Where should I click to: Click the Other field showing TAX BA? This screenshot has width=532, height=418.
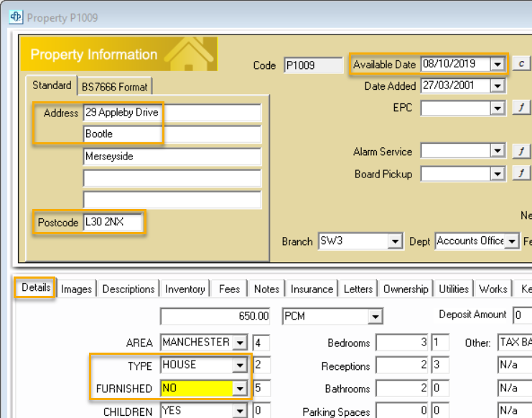pyautogui.click(x=515, y=343)
